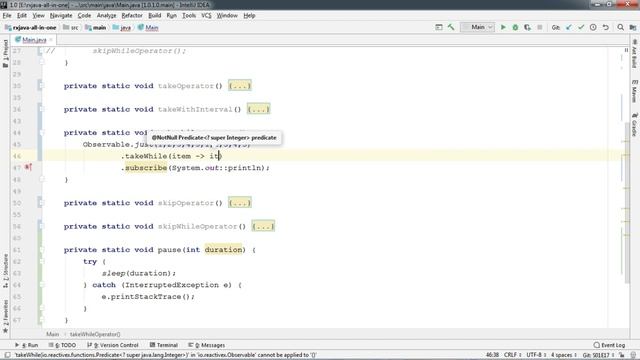Image resolution: width=640 pixels, height=360 pixels.
Task: Open the Structure tool window sidebar tab
Action: (5, 271)
